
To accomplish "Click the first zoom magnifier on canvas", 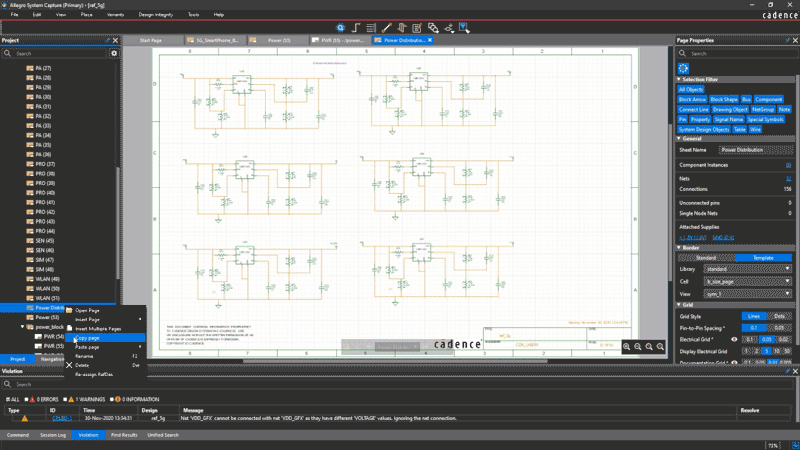I will pyautogui.click(x=627, y=346).
